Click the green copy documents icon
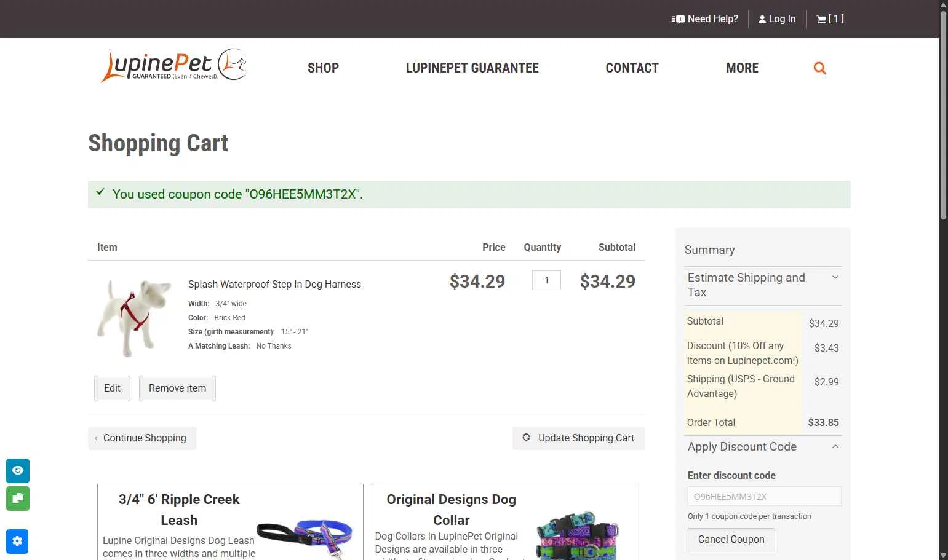Viewport: 948px width, 560px height. coord(18,499)
